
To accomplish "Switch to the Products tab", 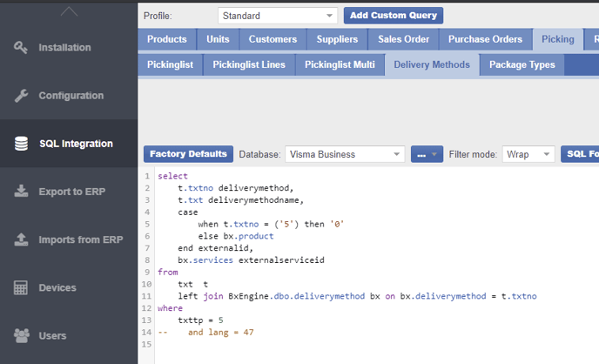I will tap(167, 39).
